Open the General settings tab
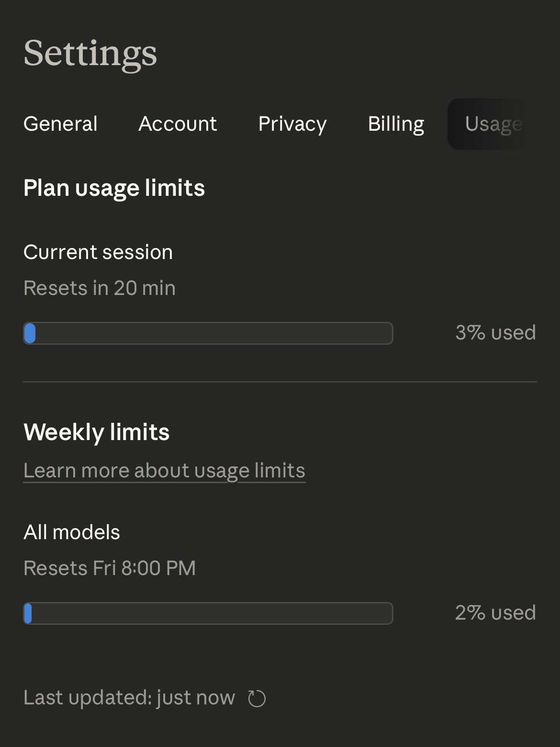 coord(60,124)
